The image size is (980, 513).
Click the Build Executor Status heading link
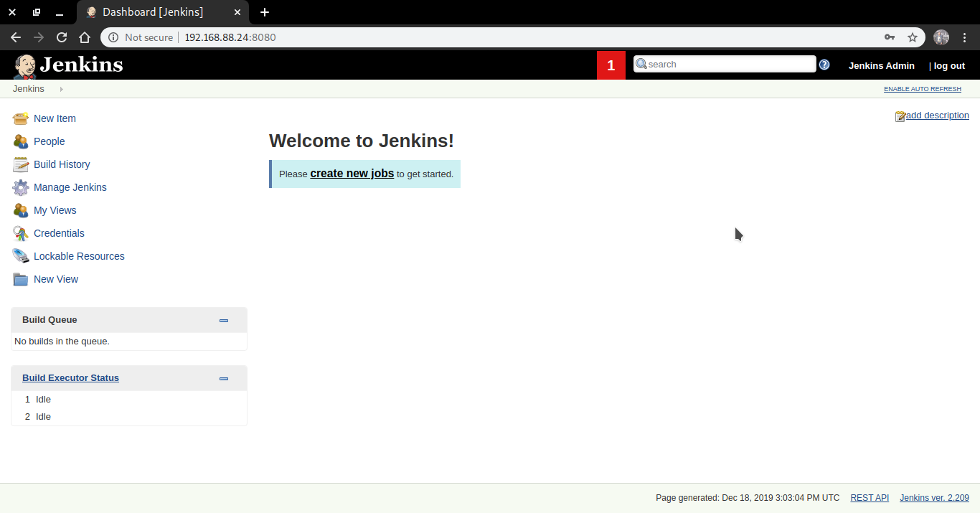(x=70, y=378)
